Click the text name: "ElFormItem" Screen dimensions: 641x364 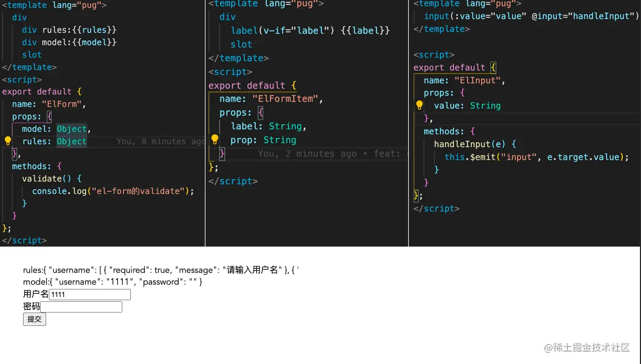271,99
